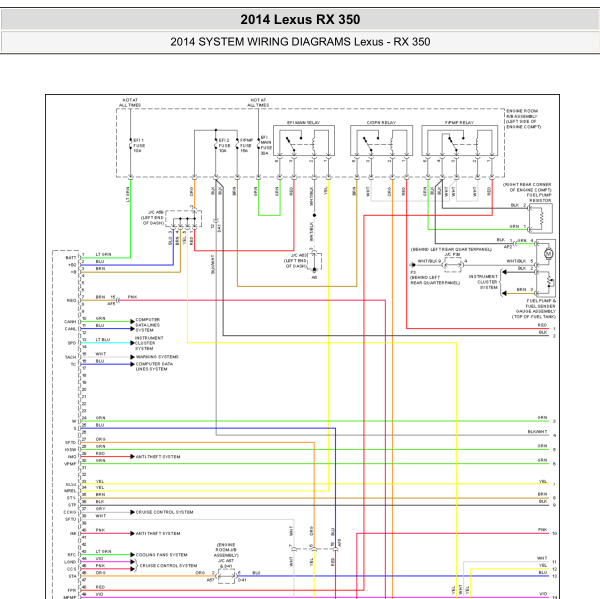Click the arrow at end of SPD light blue wire
Screen dimensions: 600x599
tap(132, 343)
